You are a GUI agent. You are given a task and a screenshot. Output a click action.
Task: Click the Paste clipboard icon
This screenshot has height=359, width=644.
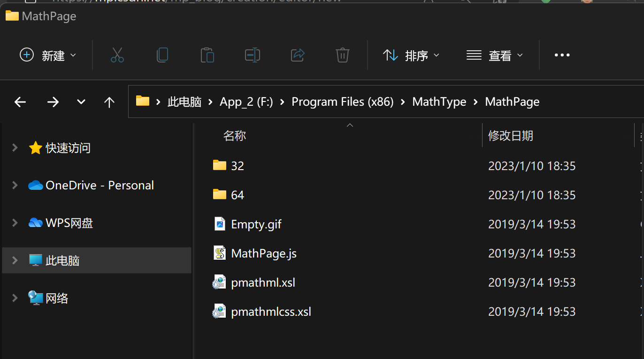click(x=207, y=55)
